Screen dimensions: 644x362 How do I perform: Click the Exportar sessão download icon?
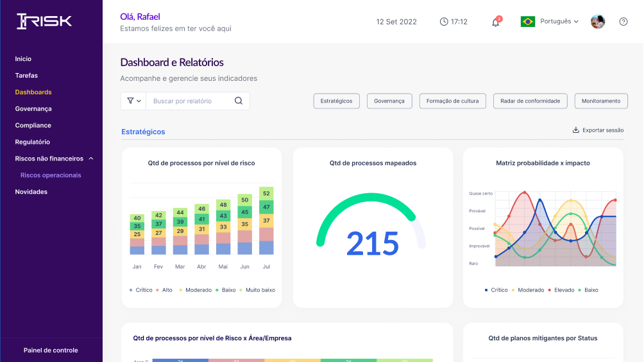(576, 130)
